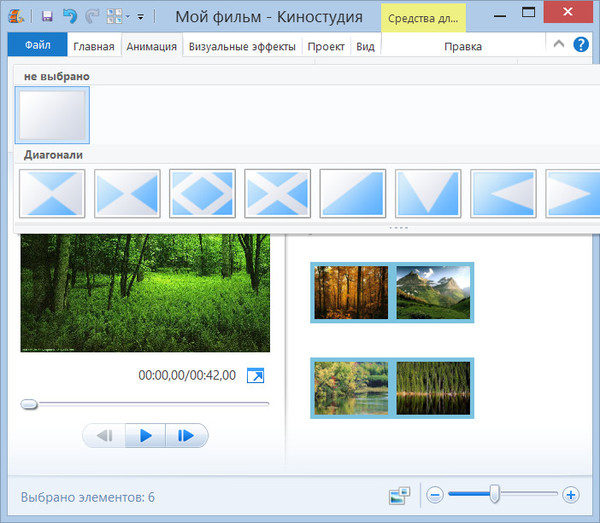Select the 'не выбрано' blank transition

[52, 115]
